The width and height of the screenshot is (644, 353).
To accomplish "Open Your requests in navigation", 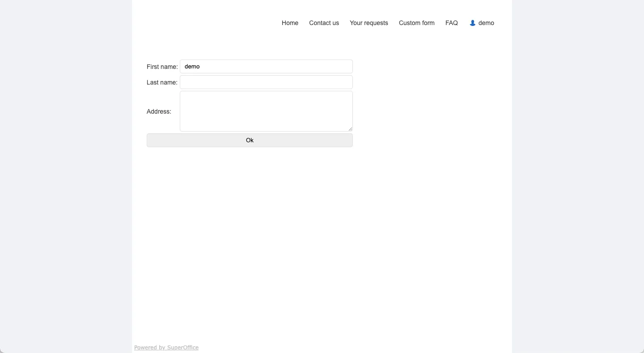I will pos(369,23).
